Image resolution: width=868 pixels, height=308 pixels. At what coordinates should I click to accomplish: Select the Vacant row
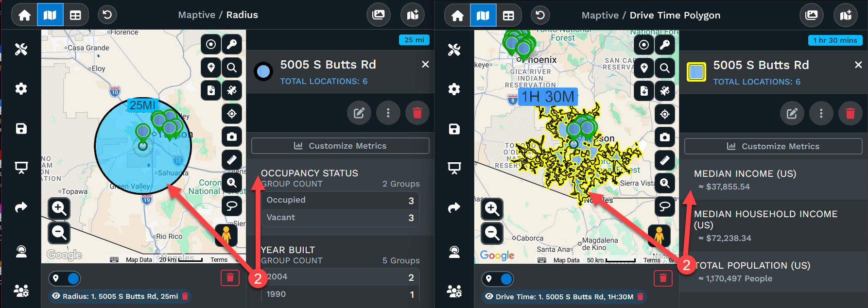pos(340,218)
